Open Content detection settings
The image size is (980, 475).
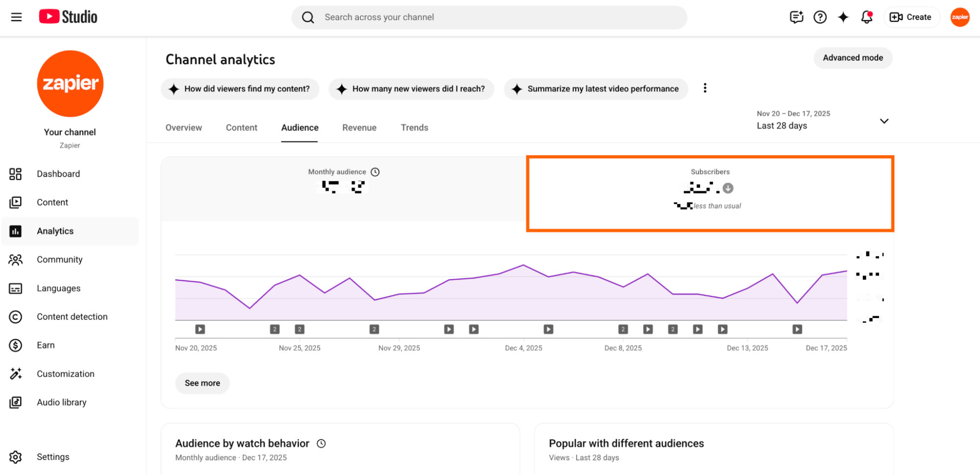pyautogui.click(x=72, y=317)
